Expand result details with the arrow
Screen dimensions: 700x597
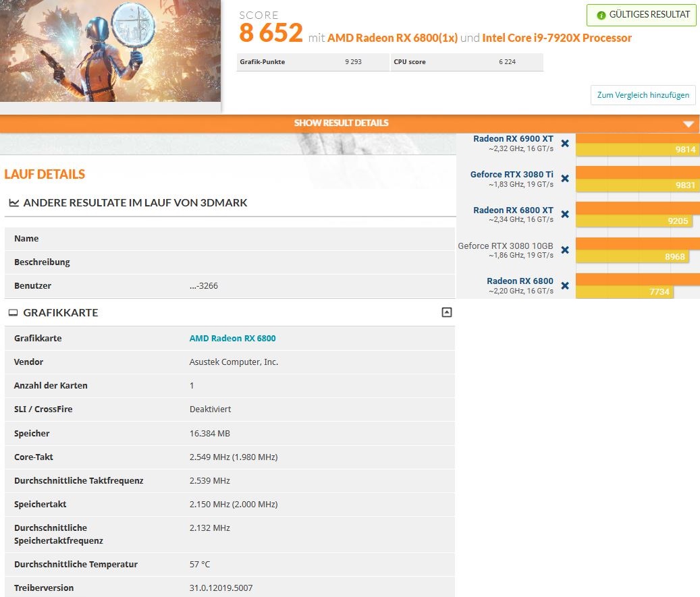(x=689, y=123)
